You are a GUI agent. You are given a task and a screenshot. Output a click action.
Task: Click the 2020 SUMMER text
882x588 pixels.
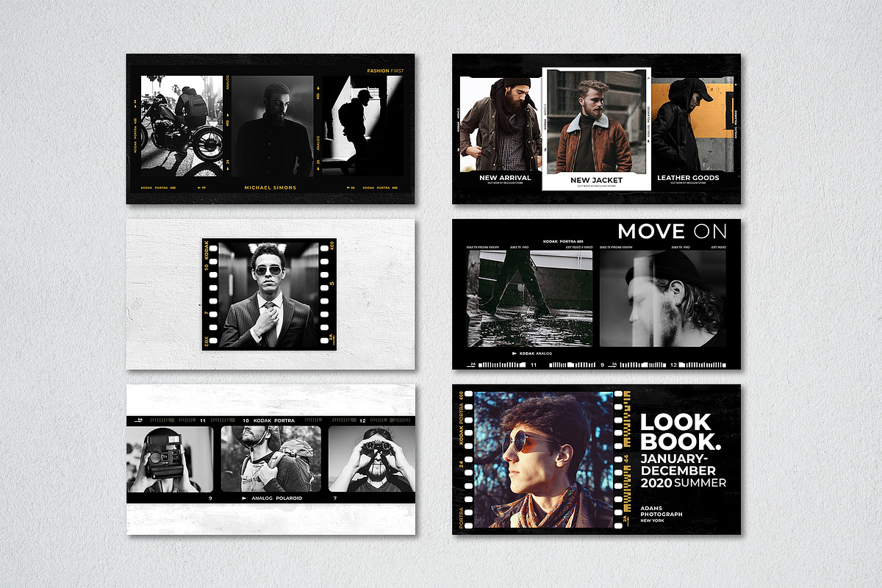point(683,483)
